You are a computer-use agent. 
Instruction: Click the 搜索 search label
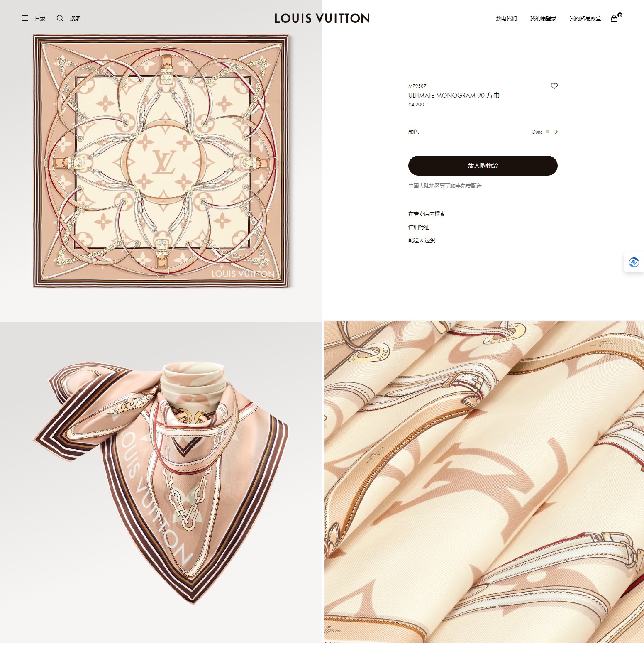pyautogui.click(x=75, y=18)
